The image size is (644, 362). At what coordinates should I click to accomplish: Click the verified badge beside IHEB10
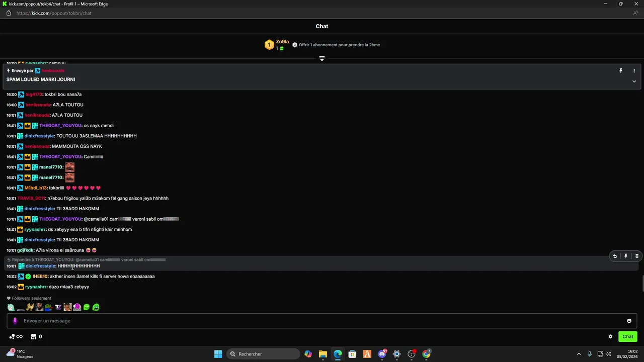pyautogui.click(x=28, y=277)
